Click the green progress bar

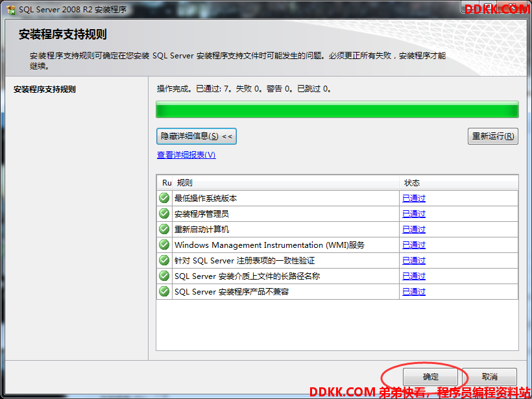point(337,110)
